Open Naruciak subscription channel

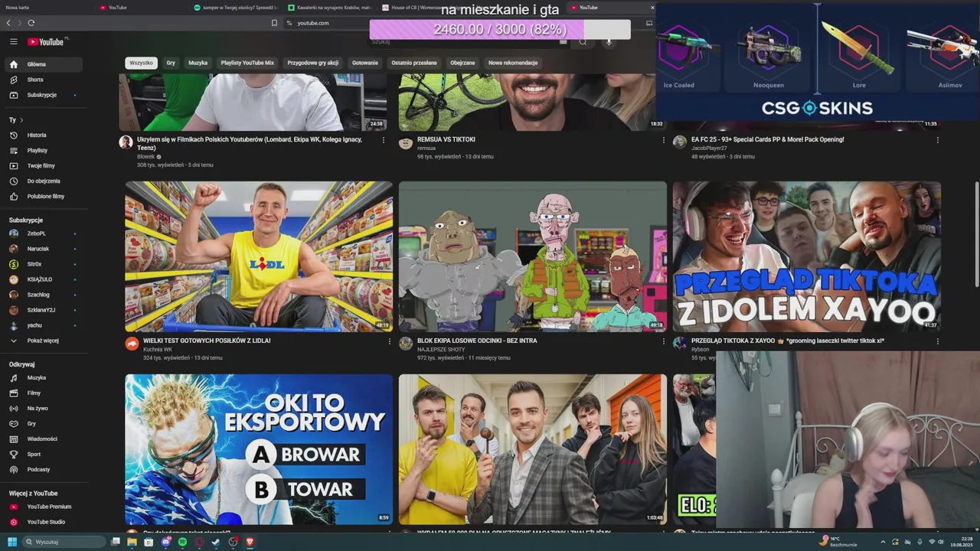(x=44, y=249)
